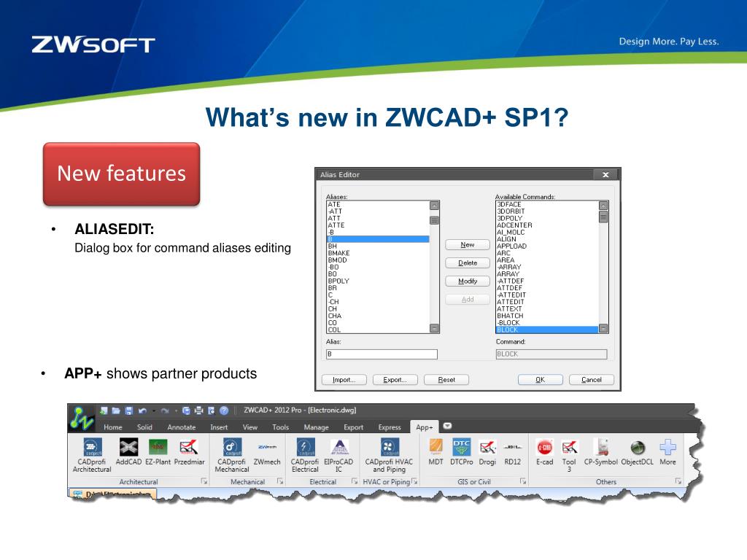Select BHATCH in Available Commands
The height and width of the screenshot is (560, 747).
[547, 316]
